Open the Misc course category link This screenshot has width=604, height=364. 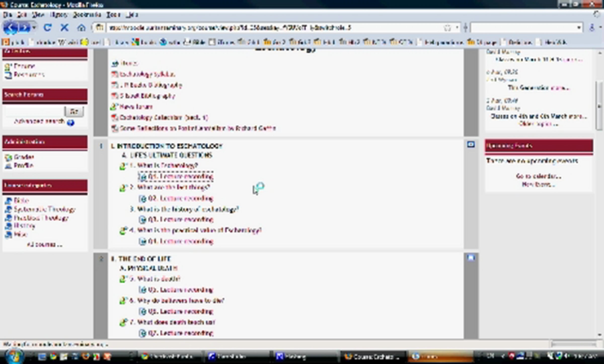point(20,235)
